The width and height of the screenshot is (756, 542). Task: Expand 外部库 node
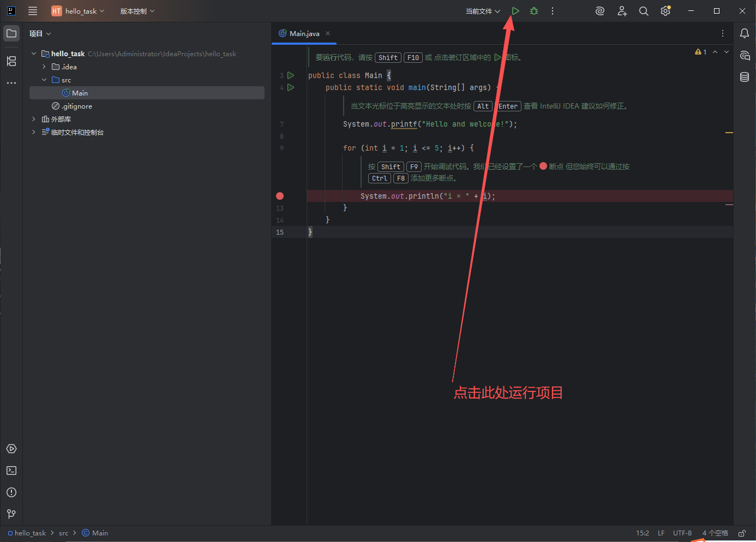(34, 119)
